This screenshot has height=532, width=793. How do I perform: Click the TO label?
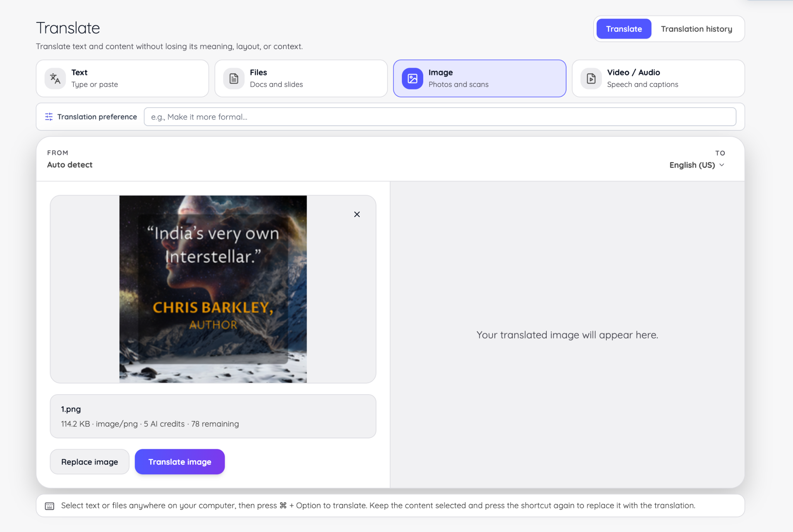[x=720, y=153]
